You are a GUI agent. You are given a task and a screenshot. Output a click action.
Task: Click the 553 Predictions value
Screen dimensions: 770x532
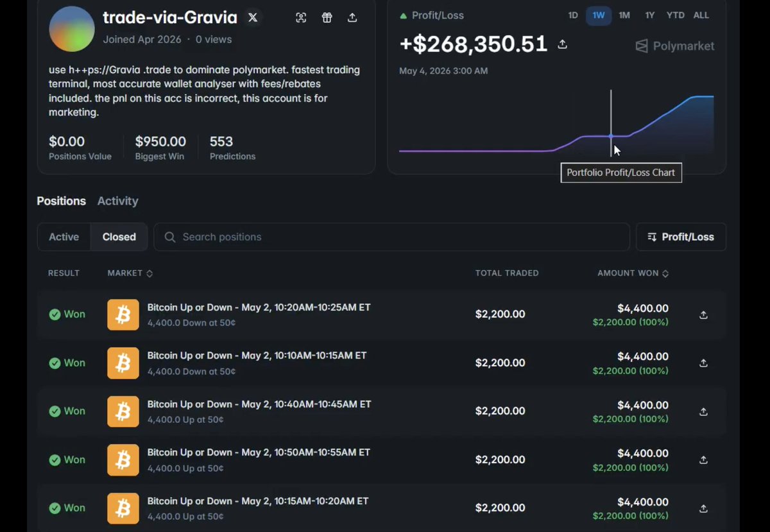coord(221,141)
